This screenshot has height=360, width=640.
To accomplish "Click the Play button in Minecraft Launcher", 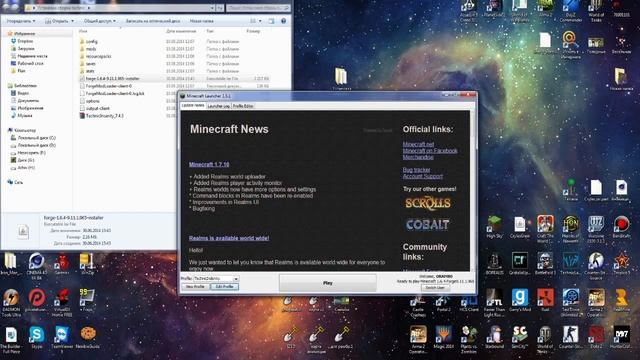I will [x=328, y=282].
